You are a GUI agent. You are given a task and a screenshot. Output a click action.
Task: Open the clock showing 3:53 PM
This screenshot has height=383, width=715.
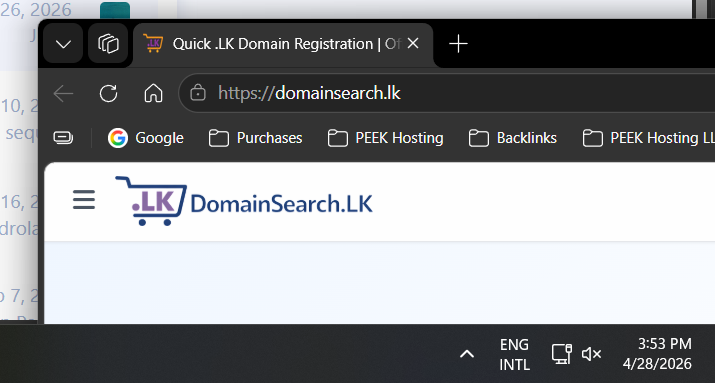tap(658, 354)
